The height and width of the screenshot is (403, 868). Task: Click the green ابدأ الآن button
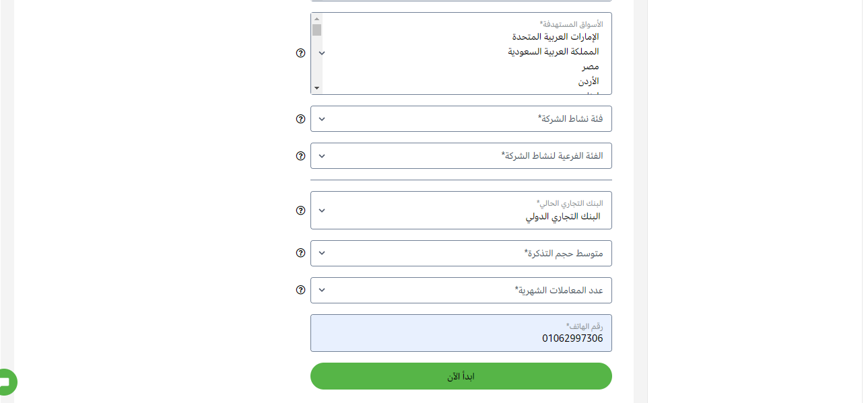461,376
